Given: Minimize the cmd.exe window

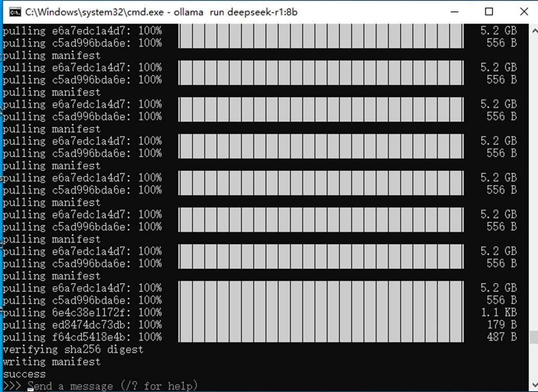Looking at the screenshot, I should pos(454,12).
